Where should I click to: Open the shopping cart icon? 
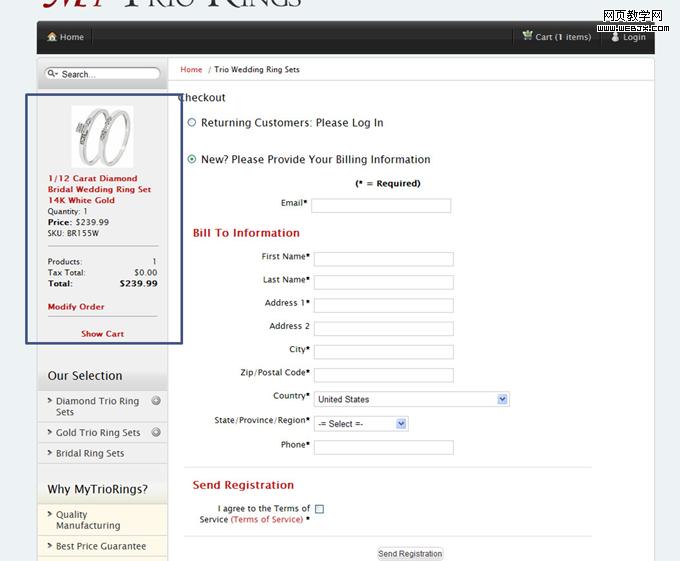tap(527, 36)
